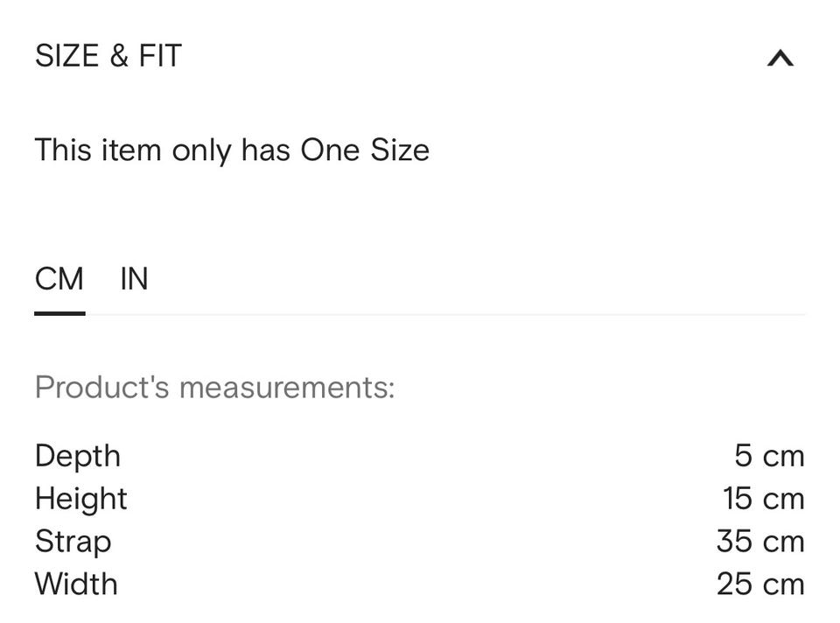840x623 pixels.
Task: Click the ampersand in the section heading
Action: 118,56
